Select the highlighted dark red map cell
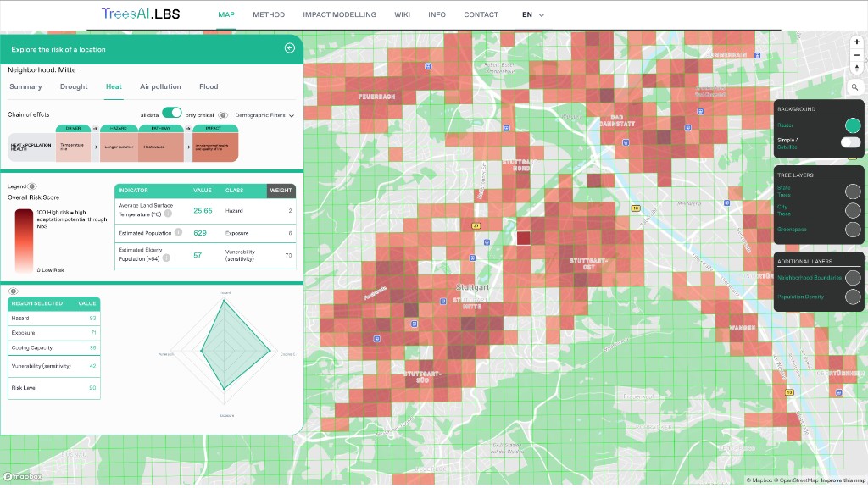This screenshot has height=488, width=868. pos(524,238)
